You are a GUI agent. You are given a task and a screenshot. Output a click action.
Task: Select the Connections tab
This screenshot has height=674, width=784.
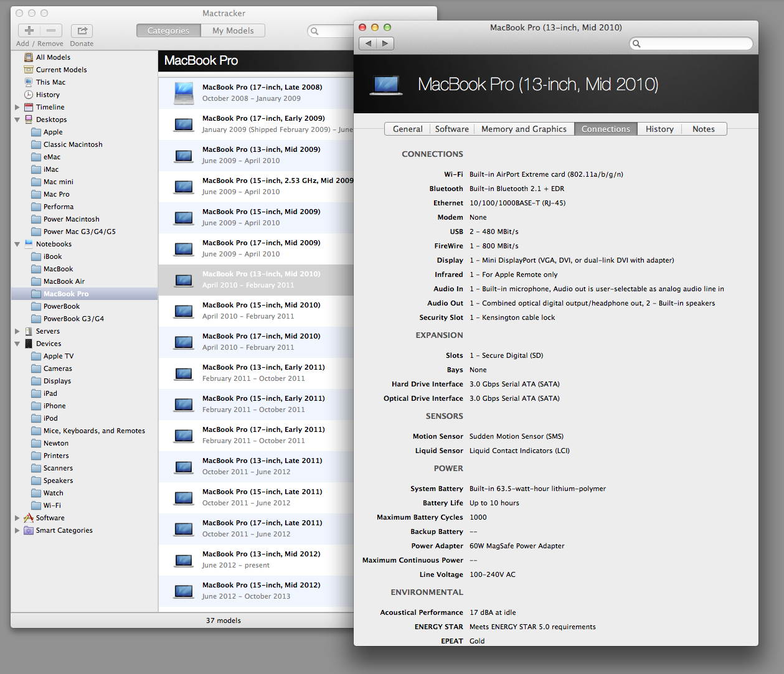coord(605,129)
